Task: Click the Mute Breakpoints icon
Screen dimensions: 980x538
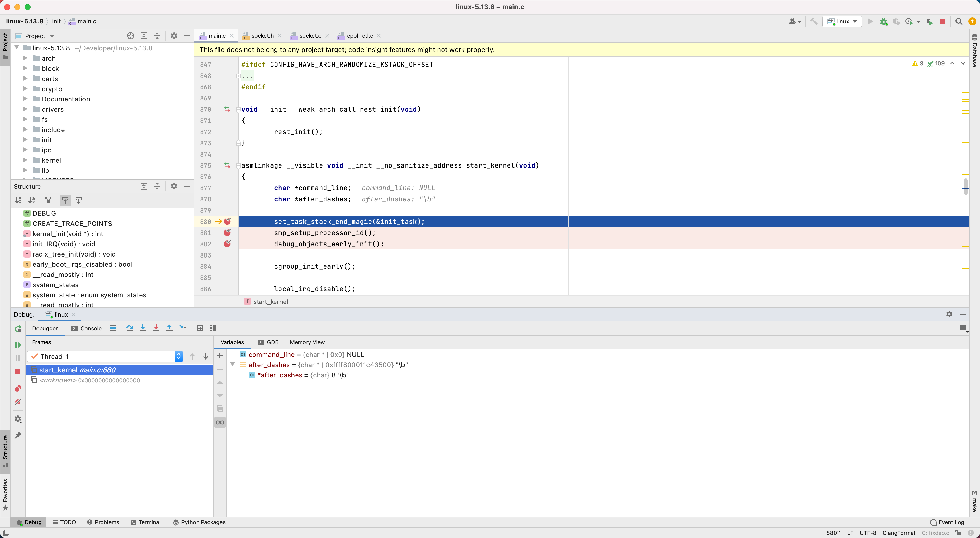Action: click(18, 402)
